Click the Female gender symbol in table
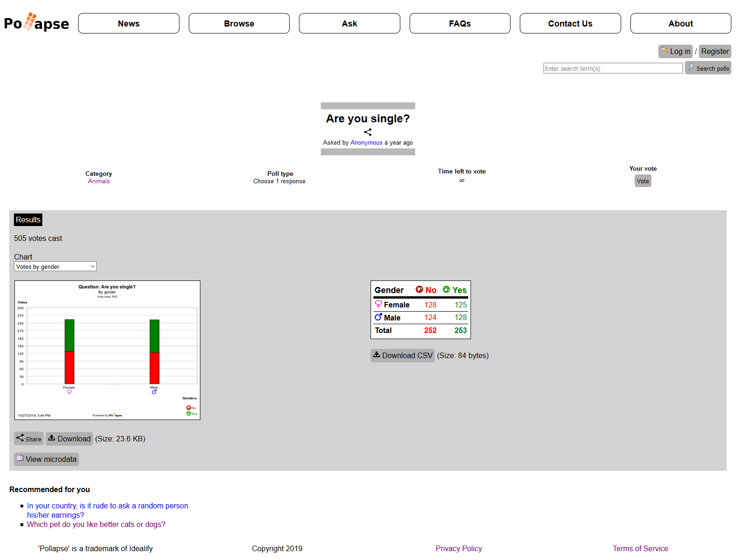 (x=378, y=304)
